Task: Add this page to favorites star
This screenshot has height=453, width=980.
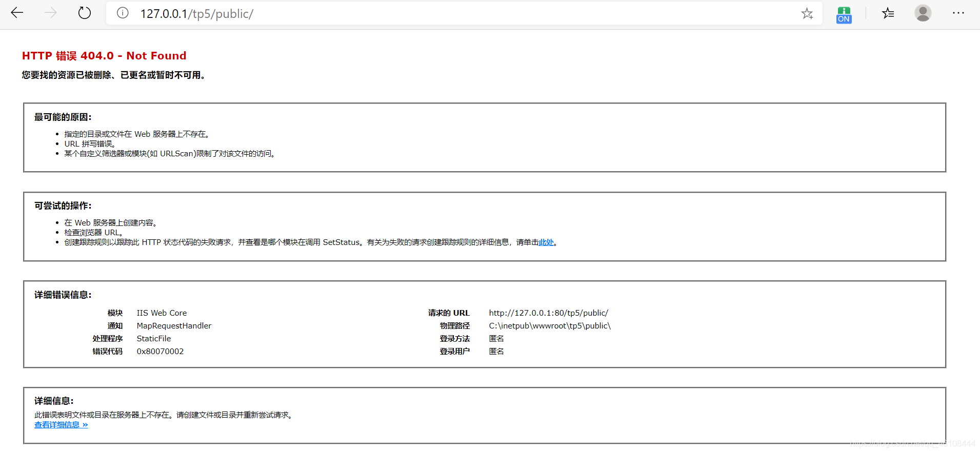Action: pyautogui.click(x=807, y=14)
